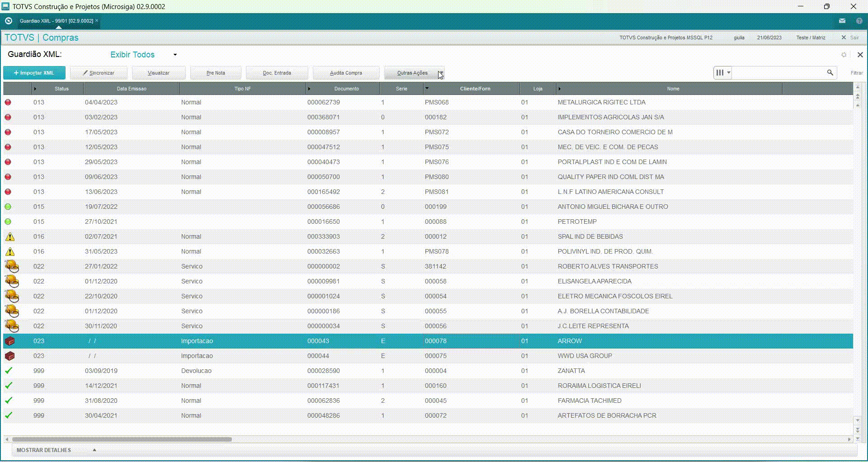Viewport: 868px width, 462px height.
Task: Click green checkmark icon for FARMACIA TACHIMED row
Action: [x=9, y=400]
